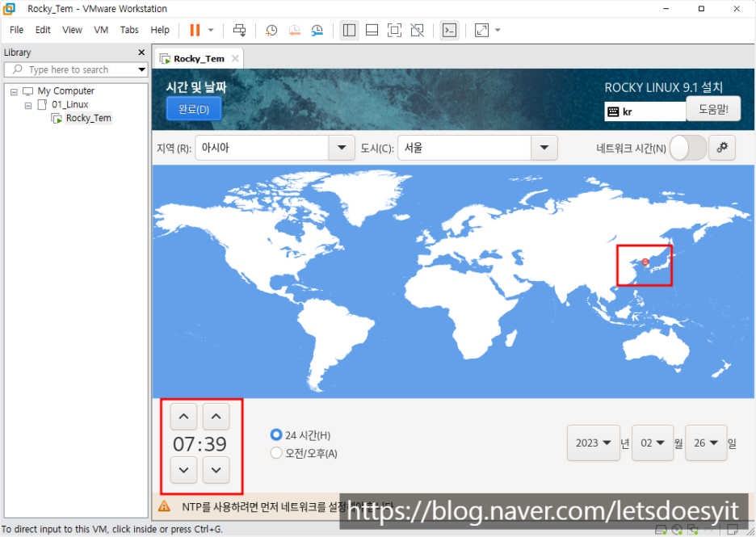Open the View menu
756x537 pixels.
click(x=72, y=30)
